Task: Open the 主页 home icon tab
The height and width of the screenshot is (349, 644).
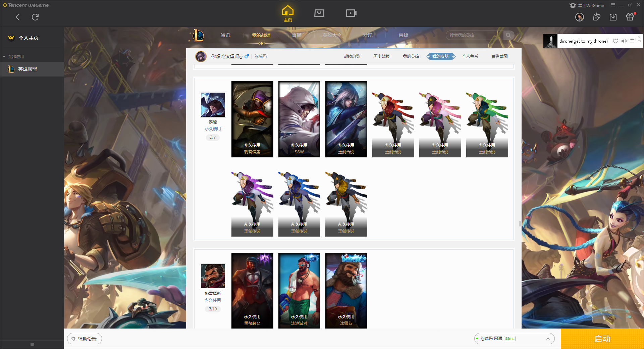Action: point(288,13)
